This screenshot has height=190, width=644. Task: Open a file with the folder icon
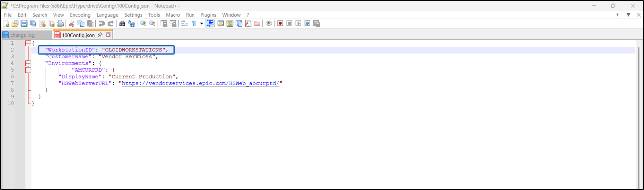(x=15, y=23)
